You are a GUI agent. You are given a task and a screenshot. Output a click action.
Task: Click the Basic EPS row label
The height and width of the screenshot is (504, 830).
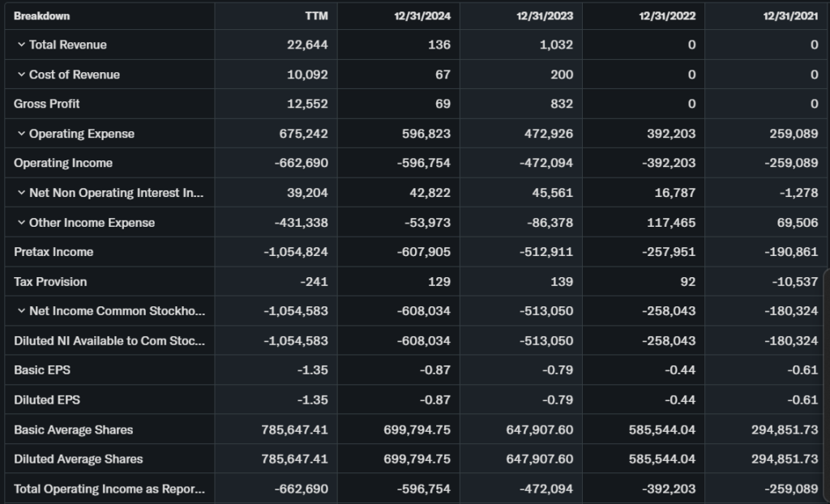(x=42, y=370)
